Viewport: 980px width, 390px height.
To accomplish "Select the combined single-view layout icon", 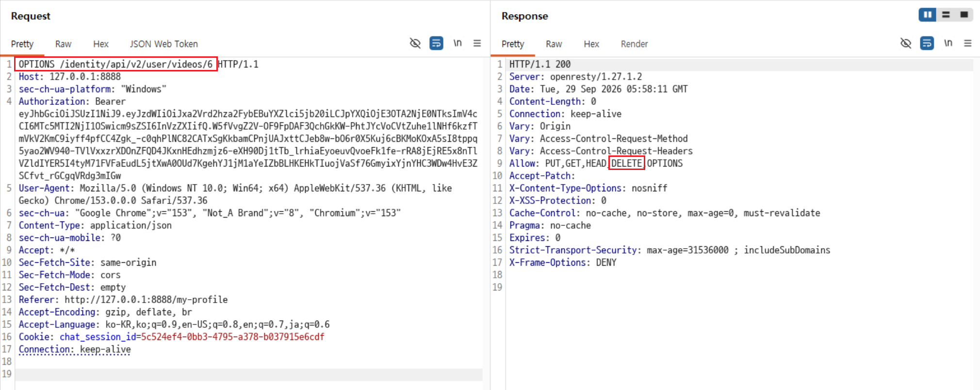I will (964, 15).
